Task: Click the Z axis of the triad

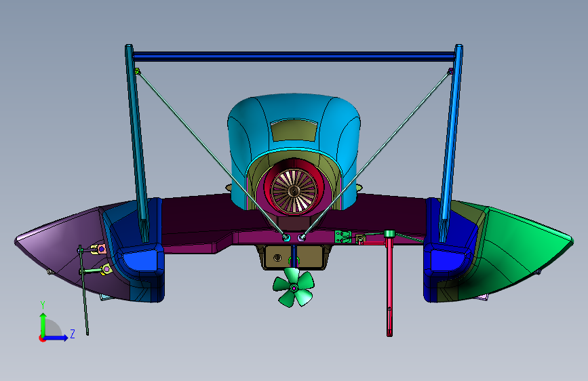Action: tap(56, 338)
